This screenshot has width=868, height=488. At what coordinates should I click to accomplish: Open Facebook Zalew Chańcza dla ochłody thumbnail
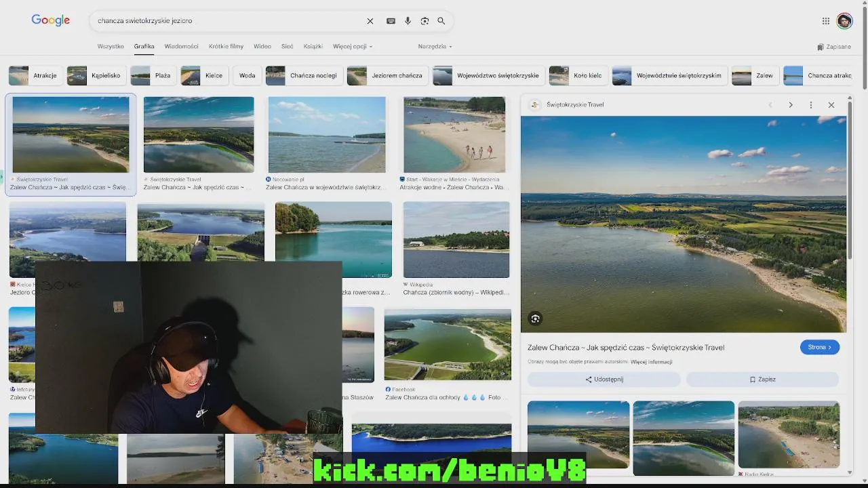click(448, 344)
